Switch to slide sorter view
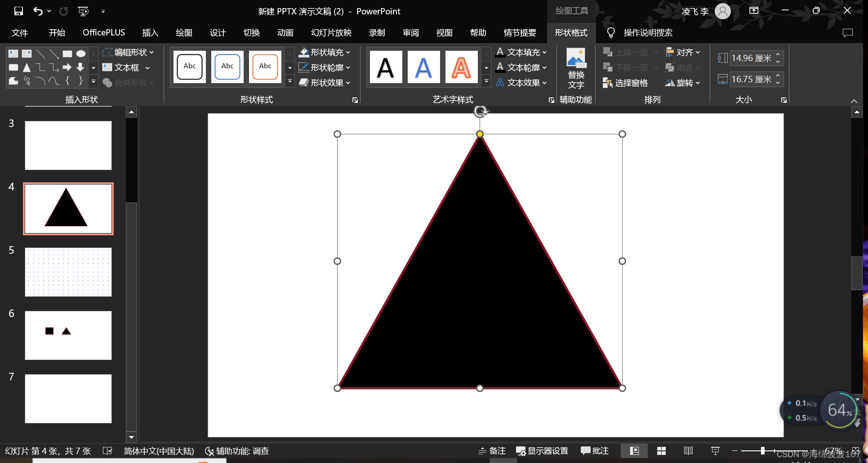 [x=661, y=451]
